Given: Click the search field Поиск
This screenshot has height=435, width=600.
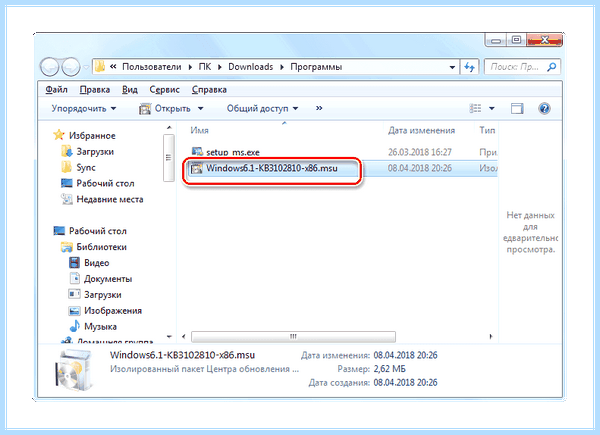Looking at the screenshot, I should (514, 67).
